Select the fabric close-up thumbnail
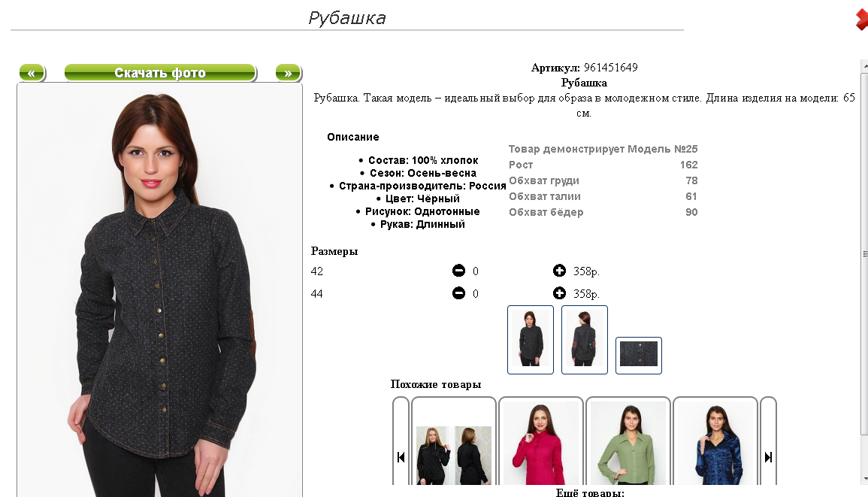 639,355
